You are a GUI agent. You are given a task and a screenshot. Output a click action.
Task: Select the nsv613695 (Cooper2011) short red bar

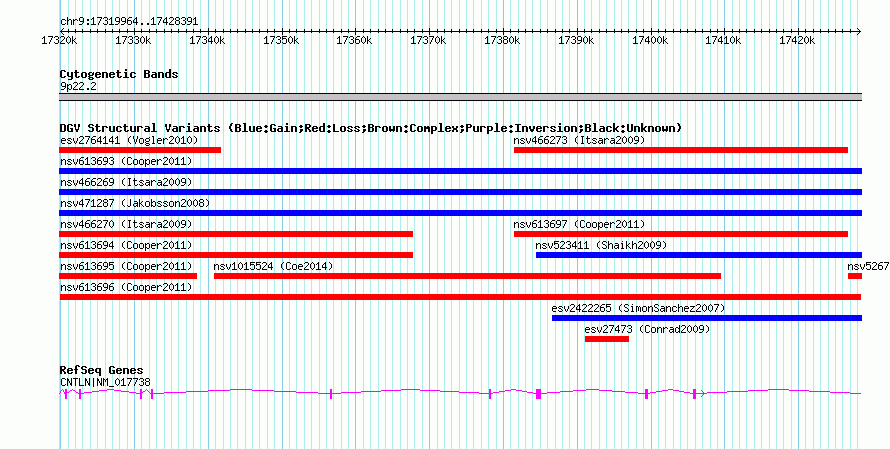pyautogui.click(x=128, y=276)
